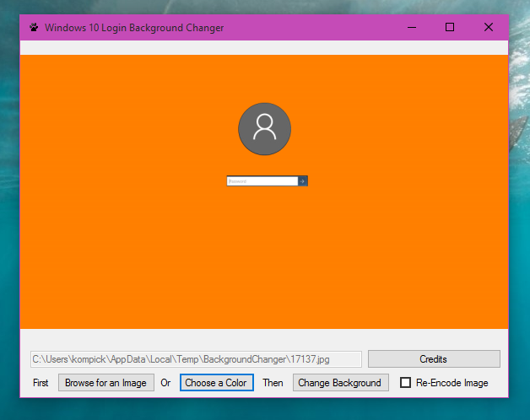Select the image path text field
The height and width of the screenshot is (420, 530).
click(x=196, y=359)
